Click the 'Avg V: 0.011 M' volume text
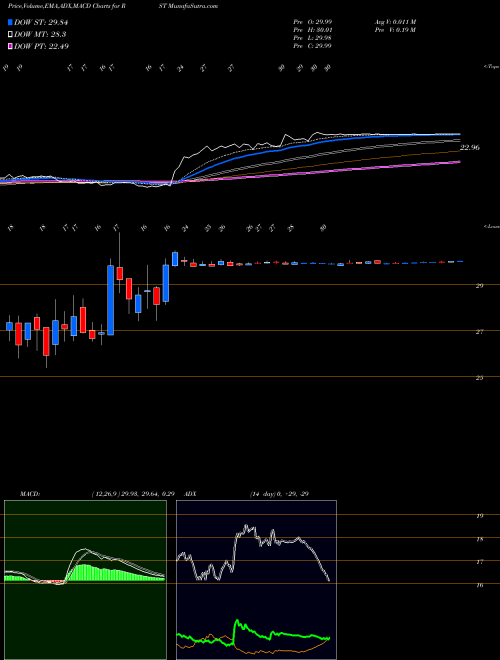Screen dimensions: 500x660 coord(394,22)
